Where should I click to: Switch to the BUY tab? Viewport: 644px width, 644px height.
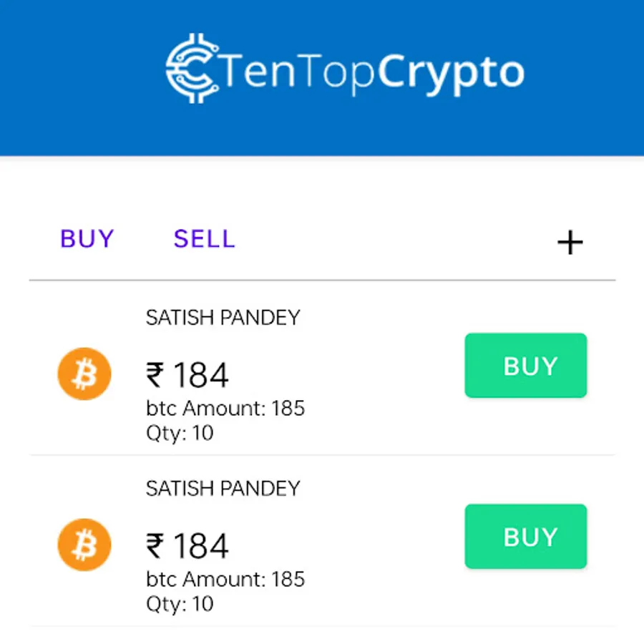[x=87, y=238]
